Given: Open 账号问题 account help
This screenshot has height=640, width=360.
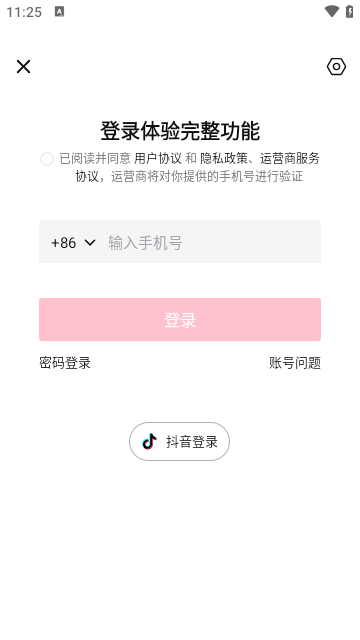Looking at the screenshot, I should point(295,362).
